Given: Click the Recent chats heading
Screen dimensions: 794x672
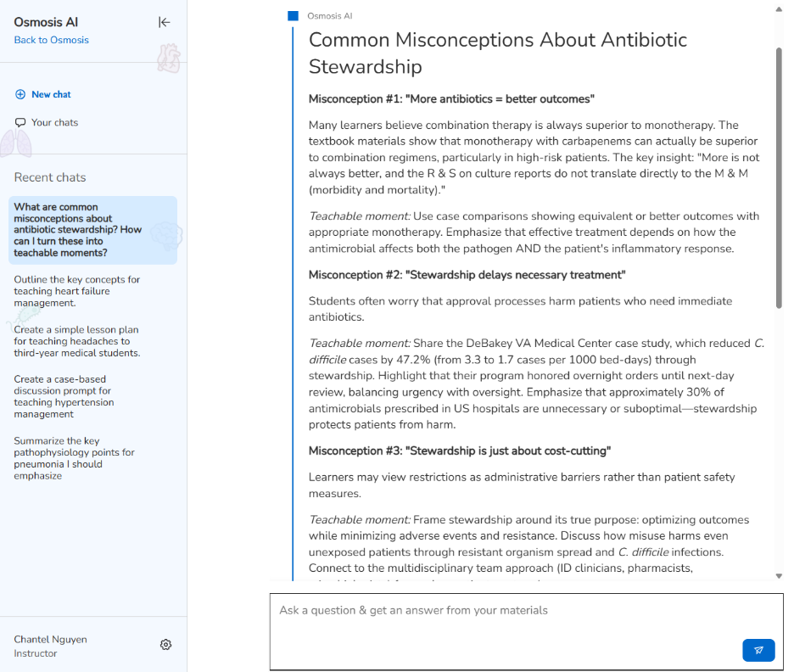Looking at the screenshot, I should pos(50,177).
